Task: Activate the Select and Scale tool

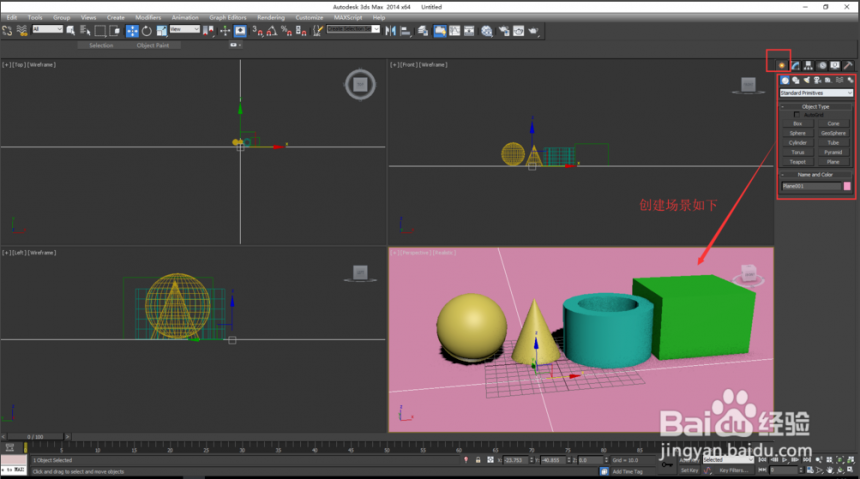Action: click(162, 31)
